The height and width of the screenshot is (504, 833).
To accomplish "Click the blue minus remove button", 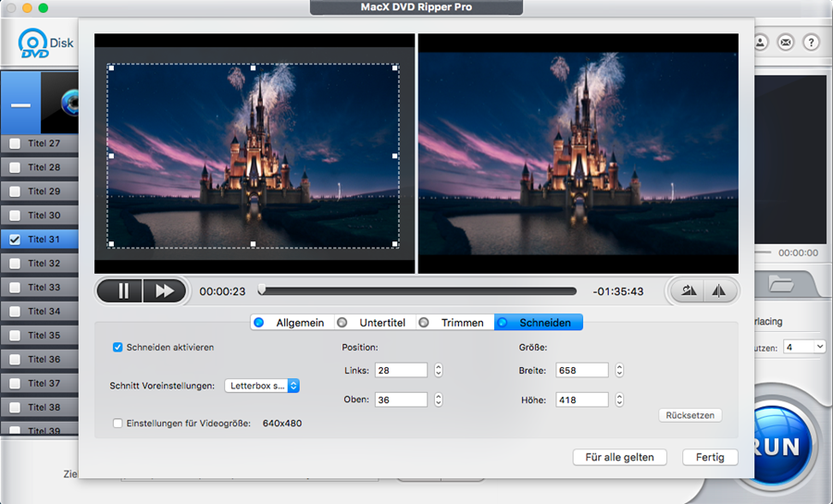I will (x=20, y=104).
